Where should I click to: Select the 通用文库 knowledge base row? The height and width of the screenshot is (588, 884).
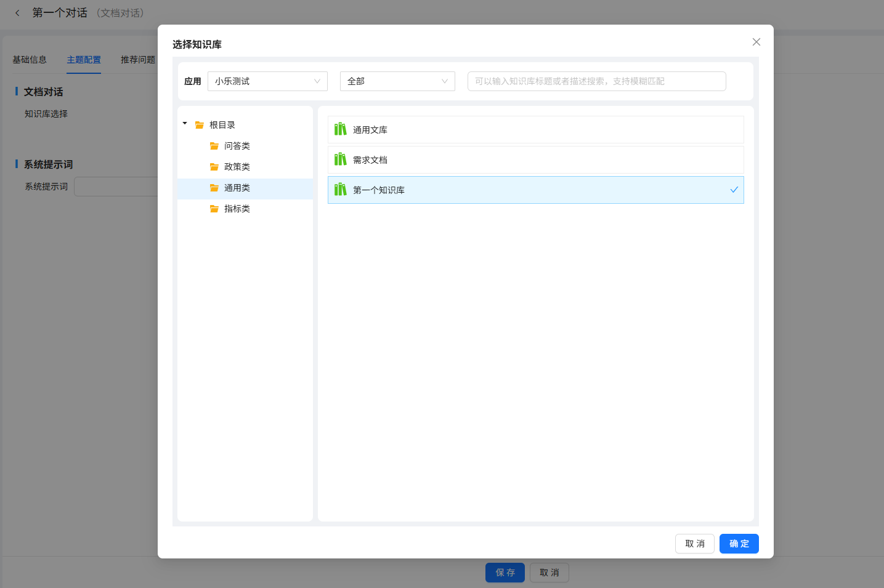[x=535, y=129]
